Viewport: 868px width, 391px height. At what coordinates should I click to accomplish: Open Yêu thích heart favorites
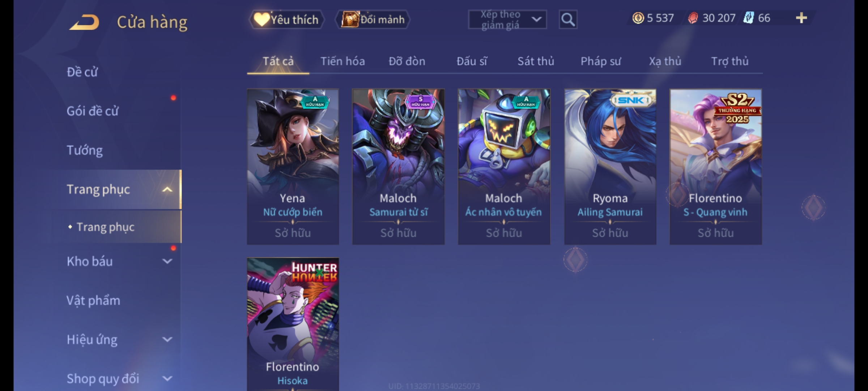[286, 20]
